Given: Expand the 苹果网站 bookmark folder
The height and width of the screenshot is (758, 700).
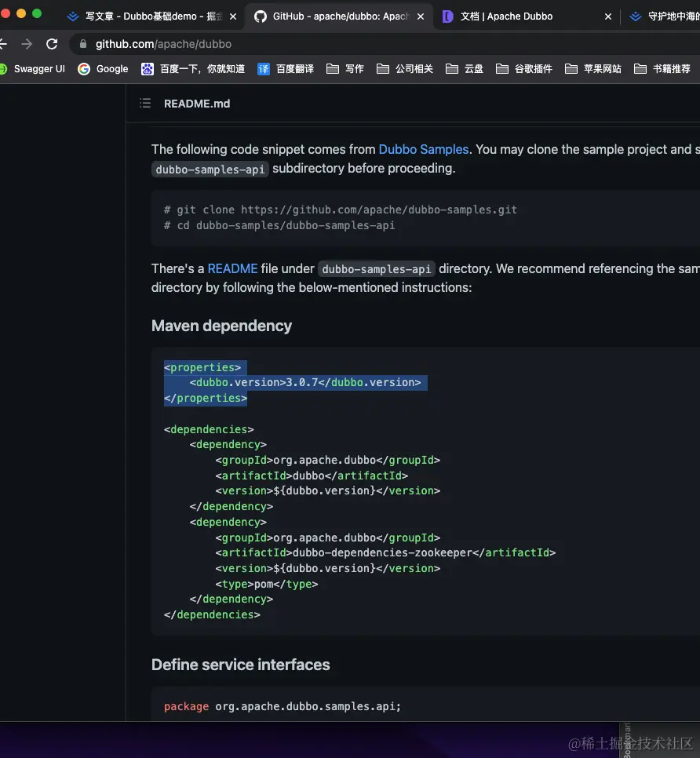Looking at the screenshot, I should tap(593, 69).
